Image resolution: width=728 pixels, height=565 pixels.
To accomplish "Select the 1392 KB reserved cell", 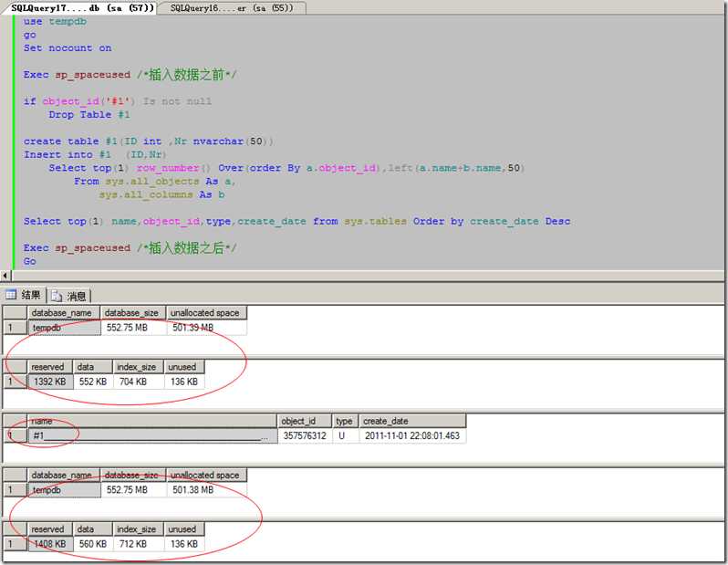I will tap(48, 382).
